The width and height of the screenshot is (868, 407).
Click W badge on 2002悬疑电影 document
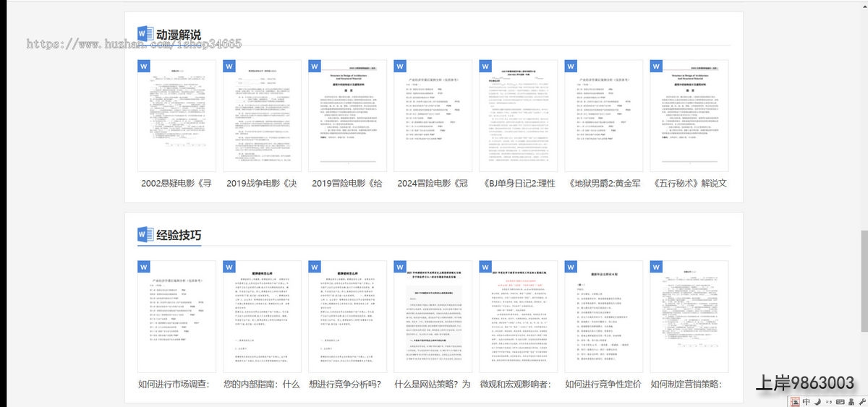(x=143, y=67)
